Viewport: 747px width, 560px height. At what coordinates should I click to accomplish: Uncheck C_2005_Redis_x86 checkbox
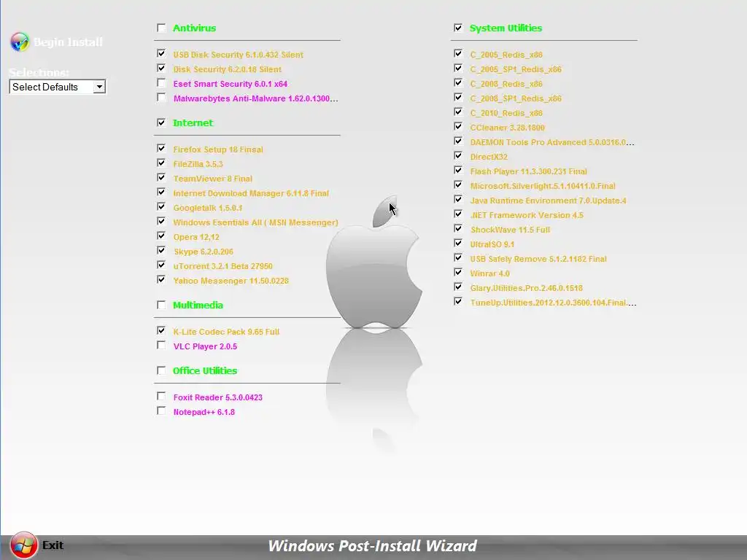tap(458, 53)
